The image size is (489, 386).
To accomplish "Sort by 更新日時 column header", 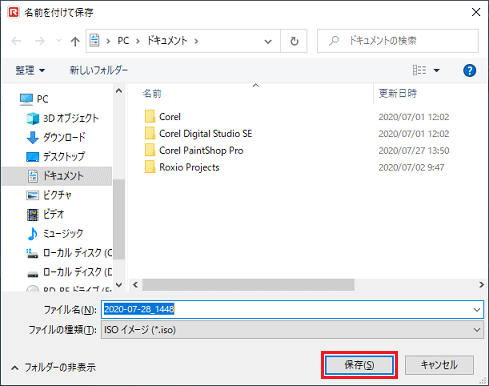I will [398, 93].
